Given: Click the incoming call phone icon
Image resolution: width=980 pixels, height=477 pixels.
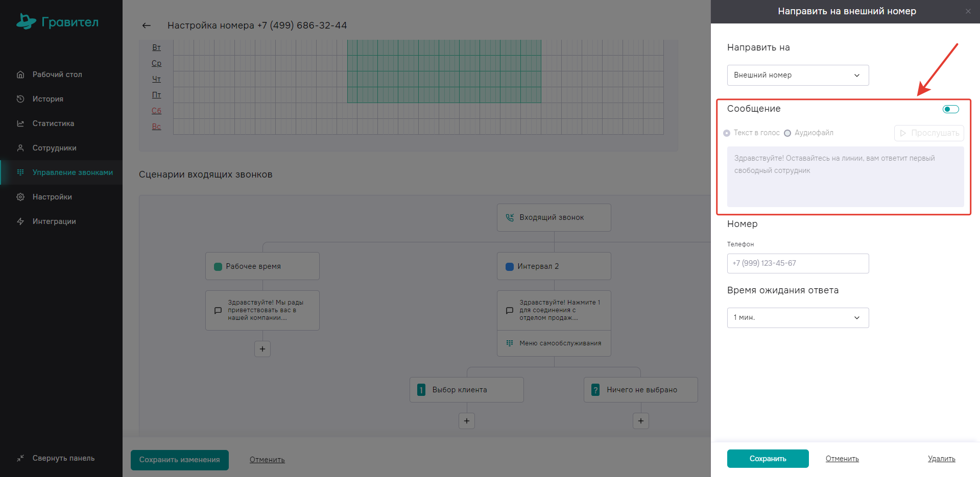Looking at the screenshot, I should coord(510,217).
